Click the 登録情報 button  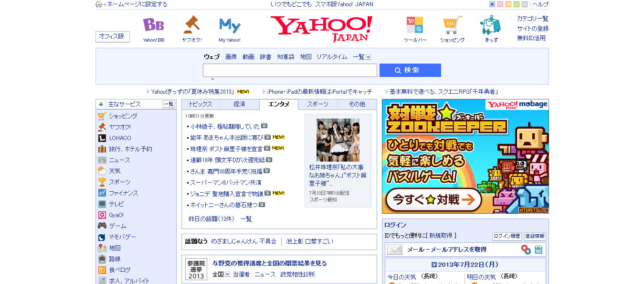click(535, 236)
